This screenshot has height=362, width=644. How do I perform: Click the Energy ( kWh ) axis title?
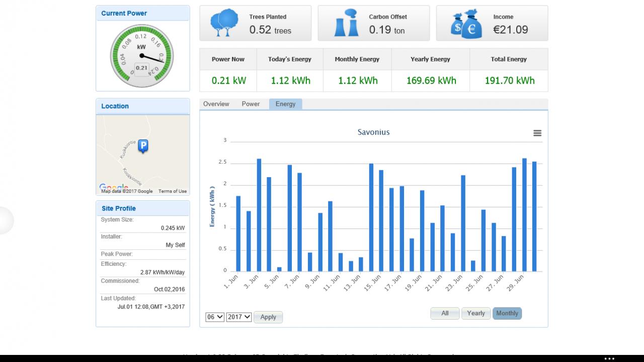(x=212, y=206)
